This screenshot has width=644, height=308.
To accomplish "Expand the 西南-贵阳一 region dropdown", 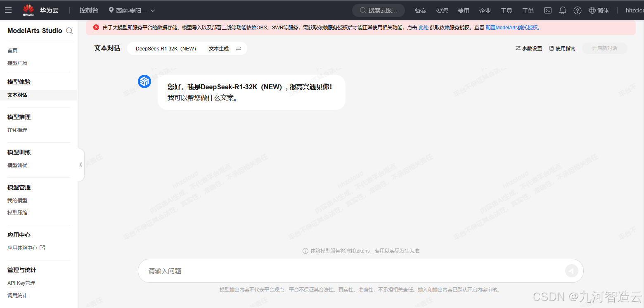I will click(x=132, y=10).
